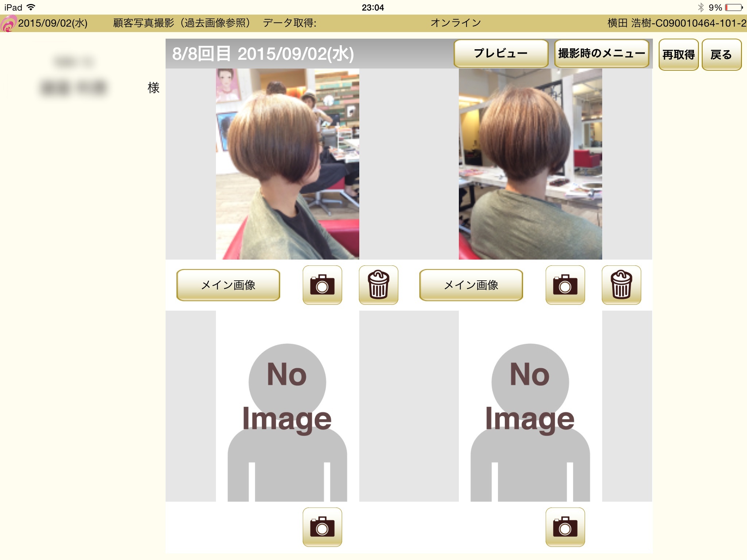Screen dimensions: 747x560
Task: Tap the 再取得 reload button
Action: [x=678, y=55]
